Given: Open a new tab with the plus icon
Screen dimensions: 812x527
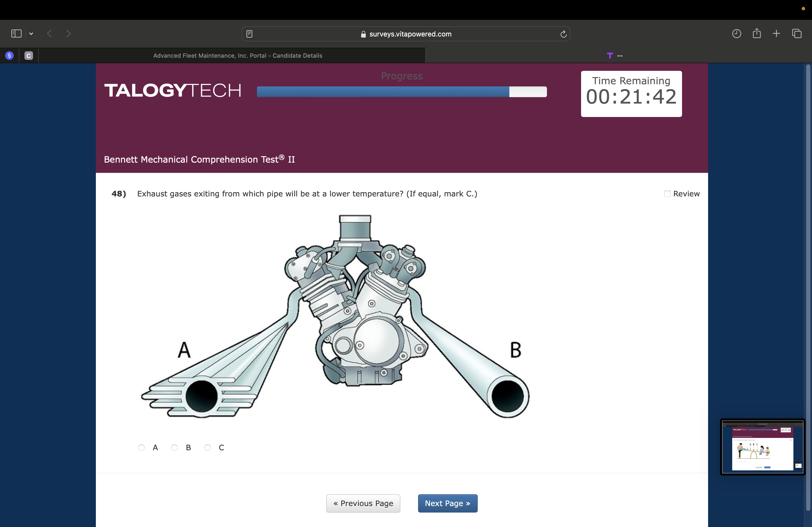Looking at the screenshot, I should (776, 33).
